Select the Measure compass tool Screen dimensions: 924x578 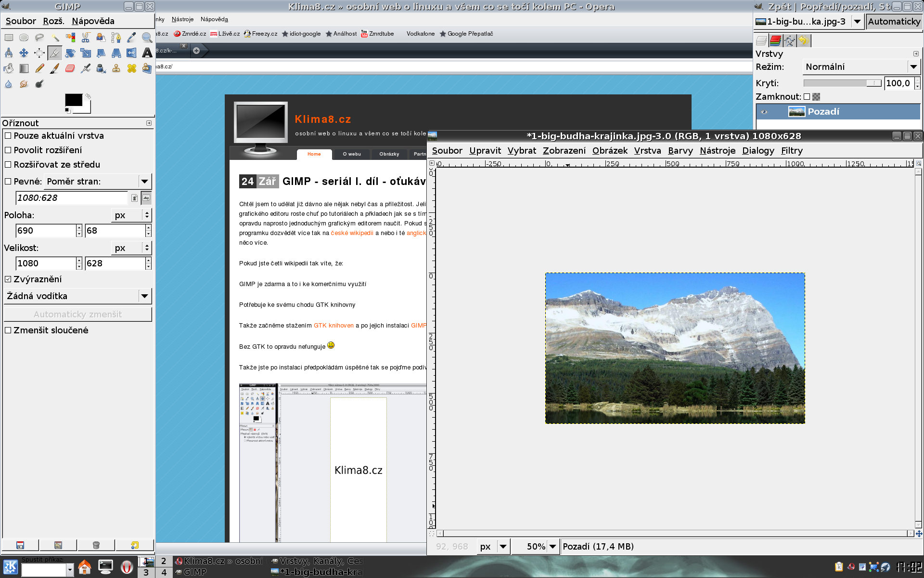pyautogui.click(x=9, y=53)
